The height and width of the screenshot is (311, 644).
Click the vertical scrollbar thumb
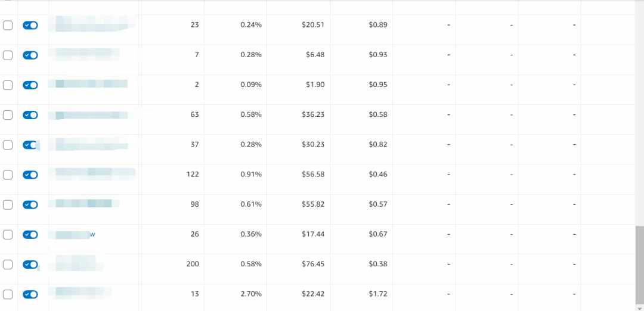point(639,265)
